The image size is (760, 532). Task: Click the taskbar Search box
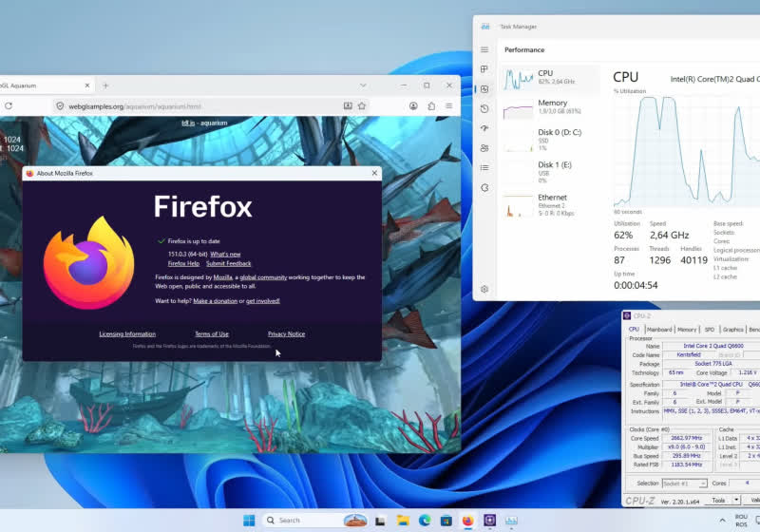click(315, 521)
